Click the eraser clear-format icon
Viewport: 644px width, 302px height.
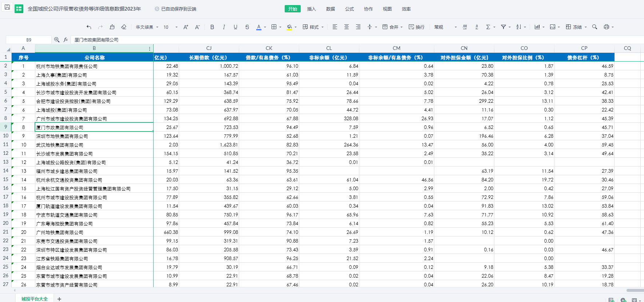[x=124, y=27]
